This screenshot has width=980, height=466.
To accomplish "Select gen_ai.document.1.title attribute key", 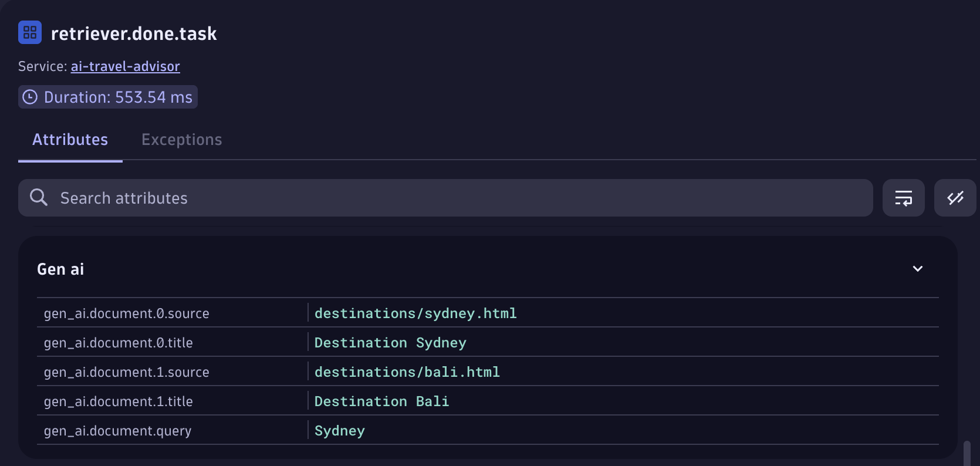I will click(119, 401).
